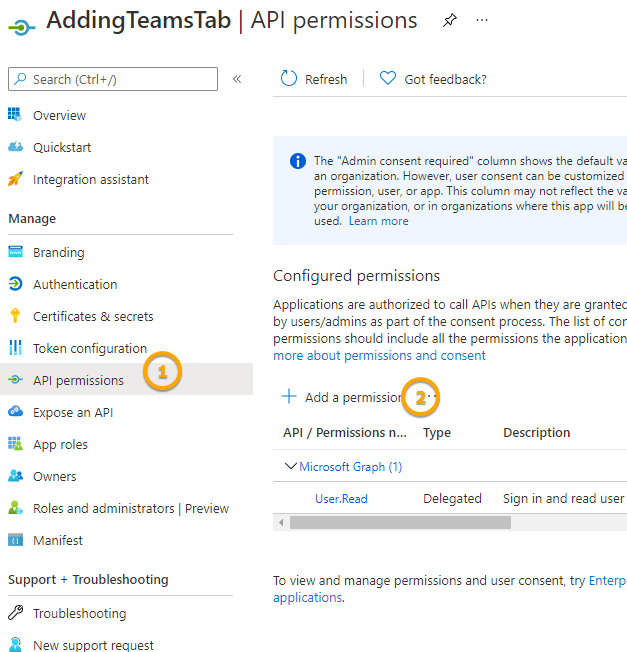627x652 pixels.
Task: Click the Type column header
Action: click(437, 433)
